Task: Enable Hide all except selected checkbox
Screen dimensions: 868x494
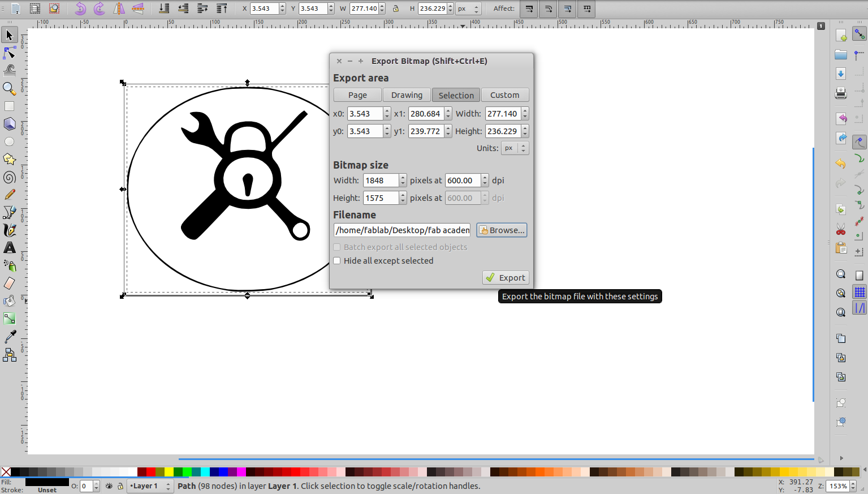Action: [337, 261]
